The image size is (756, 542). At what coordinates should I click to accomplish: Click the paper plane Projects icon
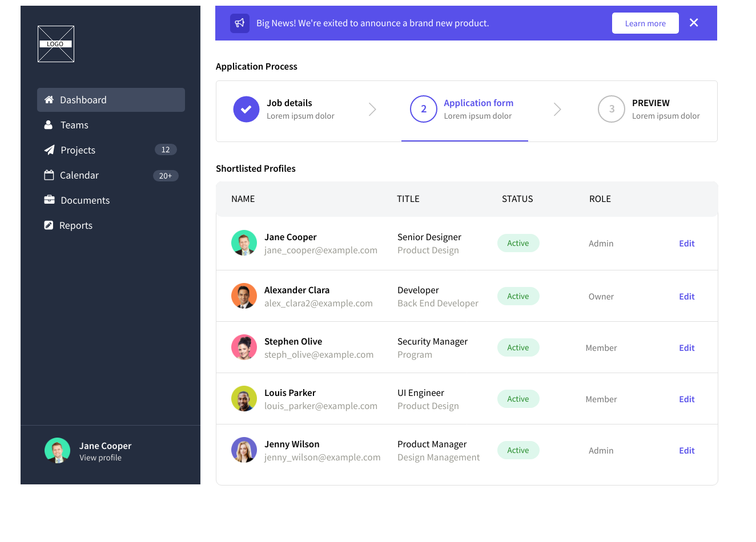pos(50,150)
